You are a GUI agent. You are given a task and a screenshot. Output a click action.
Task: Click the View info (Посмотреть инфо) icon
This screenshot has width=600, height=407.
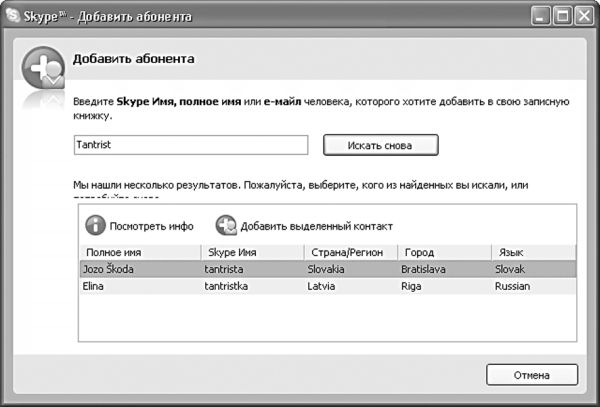tap(95, 225)
